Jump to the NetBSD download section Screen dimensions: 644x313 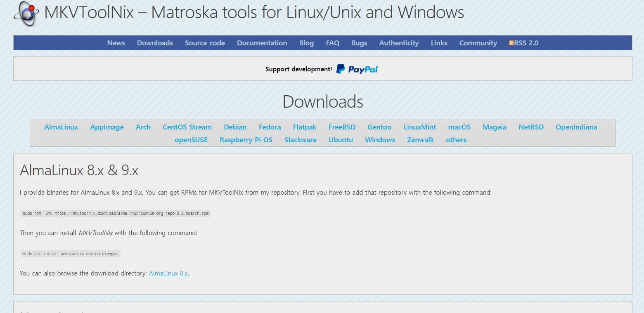click(531, 127)
